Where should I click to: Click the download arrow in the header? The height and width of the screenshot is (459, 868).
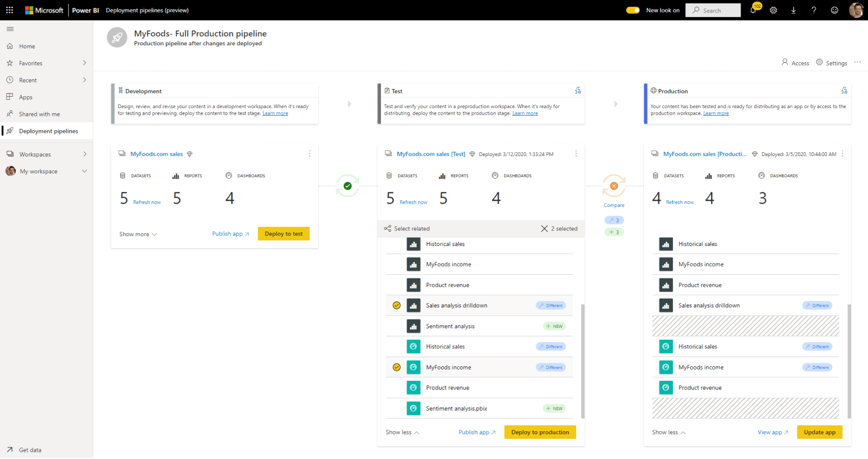click(x=793, y=10)
